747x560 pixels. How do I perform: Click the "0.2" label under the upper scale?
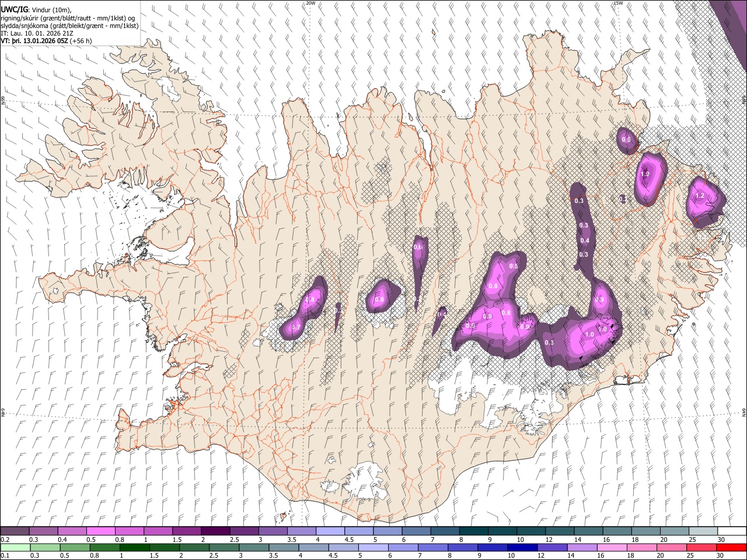point(4,539)
